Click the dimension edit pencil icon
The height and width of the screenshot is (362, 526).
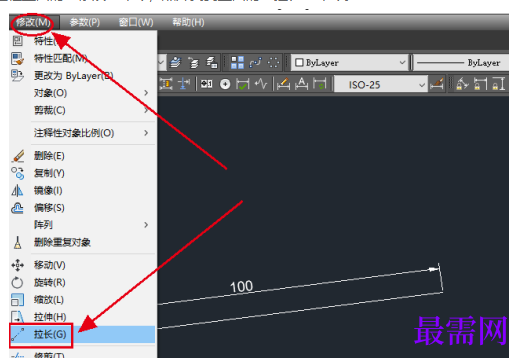click(x=283, y=84)
